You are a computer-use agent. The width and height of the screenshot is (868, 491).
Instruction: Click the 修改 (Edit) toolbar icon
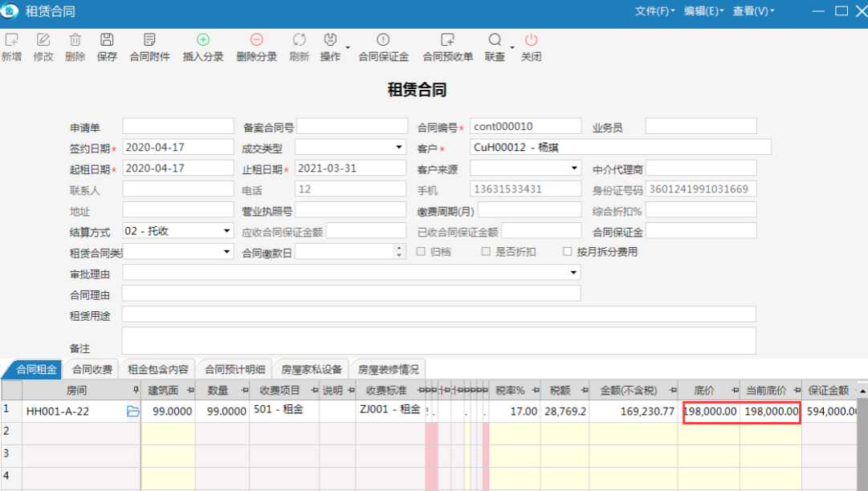pos(43,40)
